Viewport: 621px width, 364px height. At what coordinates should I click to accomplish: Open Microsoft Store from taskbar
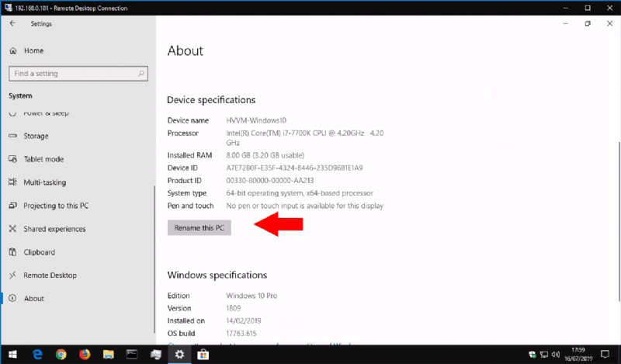click(x=203, y=355)
